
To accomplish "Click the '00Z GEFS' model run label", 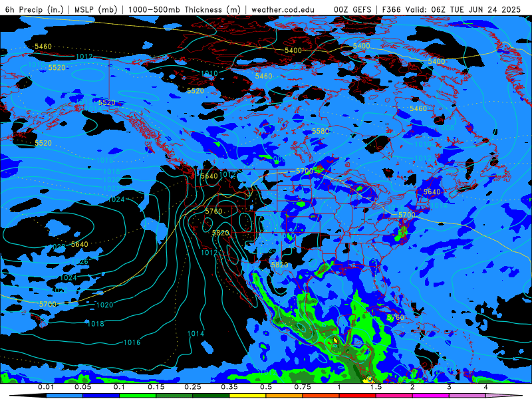I will (x=352, y=9).
